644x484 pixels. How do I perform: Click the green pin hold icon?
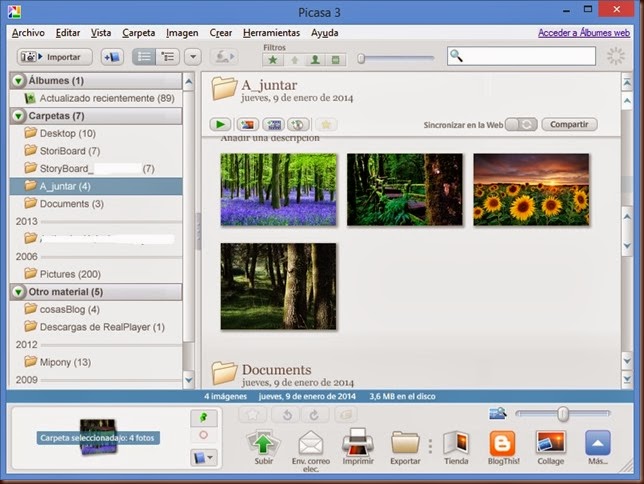pos(204,418)
